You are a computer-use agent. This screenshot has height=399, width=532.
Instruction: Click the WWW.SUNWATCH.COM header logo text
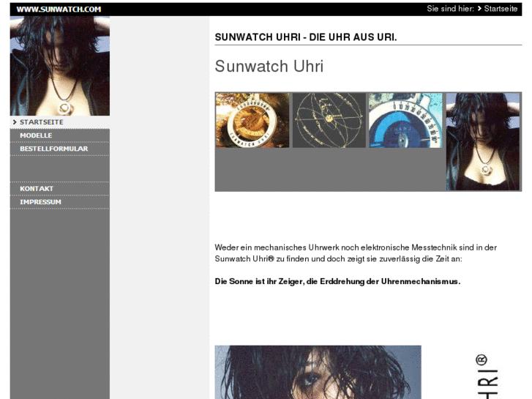click(59, 10)
